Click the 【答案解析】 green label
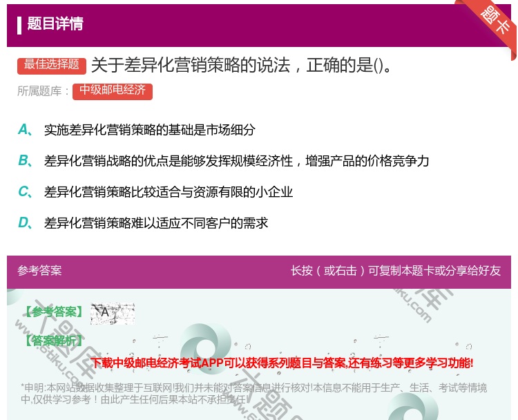Screen dimensions: 518x420 [x=54, y=341]
